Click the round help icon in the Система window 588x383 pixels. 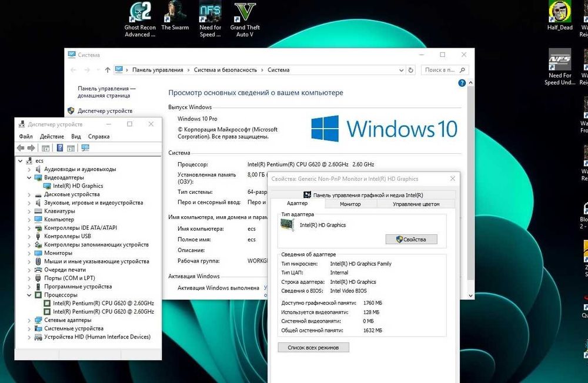click(x=462, y=83)
